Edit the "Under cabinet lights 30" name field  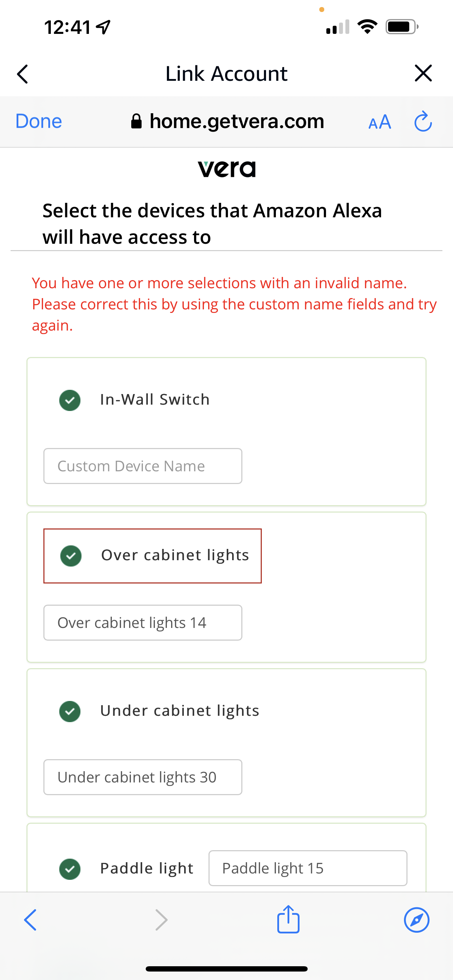[143, 777]
